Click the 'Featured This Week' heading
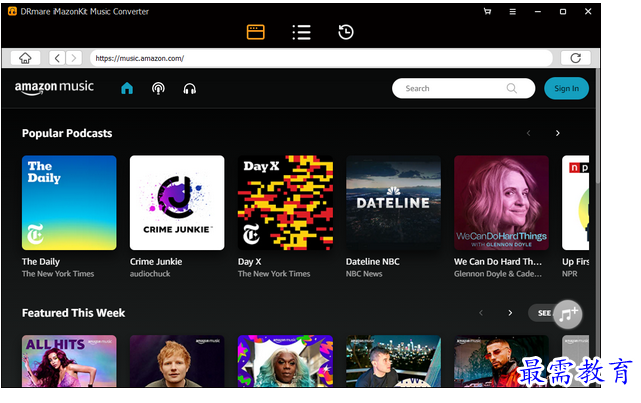 coord(74,313)
